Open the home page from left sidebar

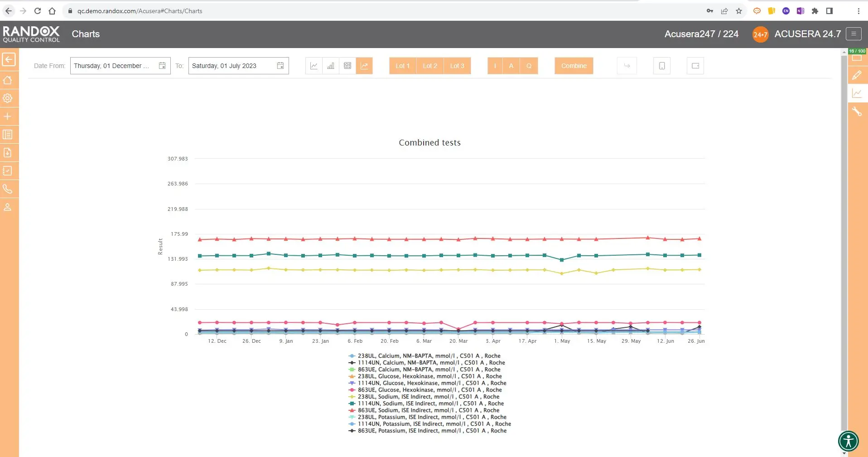tap(8, 80)
